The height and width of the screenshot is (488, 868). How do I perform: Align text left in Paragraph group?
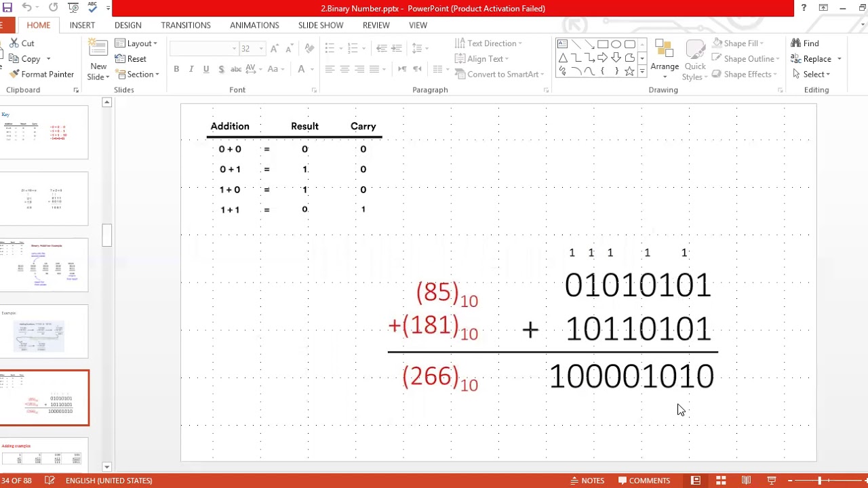click(x=330, y=69)
